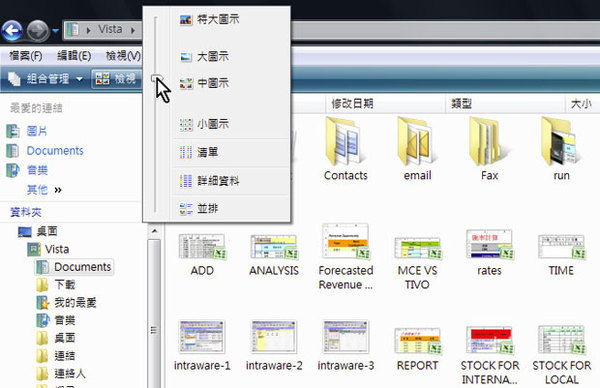The image size is (600, 388).
Task: Open the 檢視(V) menu
Action: pos(123,56)
